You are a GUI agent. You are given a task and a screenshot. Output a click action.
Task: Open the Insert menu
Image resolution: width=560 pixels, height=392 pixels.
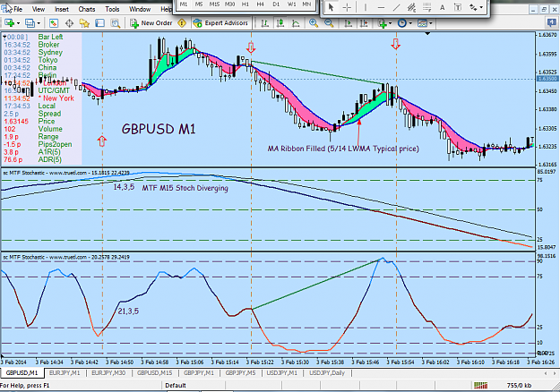[62, 9]
